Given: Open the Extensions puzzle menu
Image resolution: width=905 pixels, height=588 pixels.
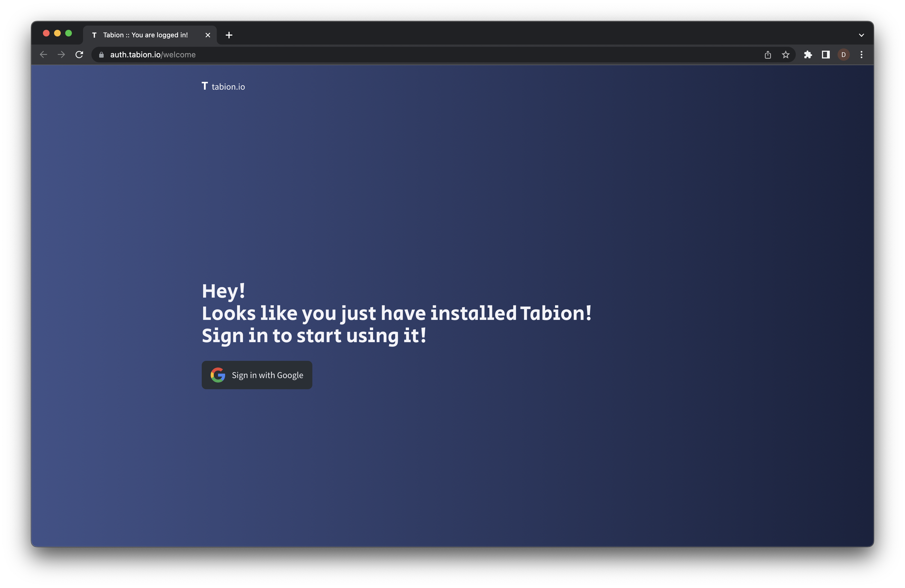Looking at the screenshot, I should [808, 55].
